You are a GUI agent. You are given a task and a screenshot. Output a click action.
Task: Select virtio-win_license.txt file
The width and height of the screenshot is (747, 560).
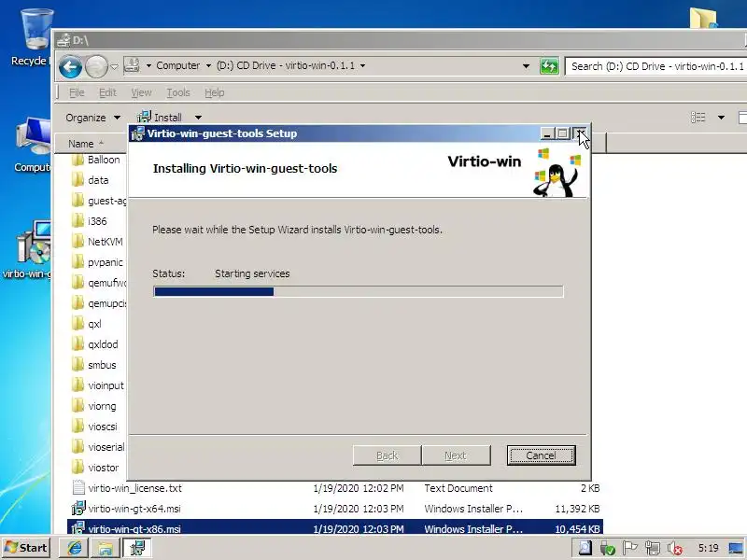pos(336,488)
